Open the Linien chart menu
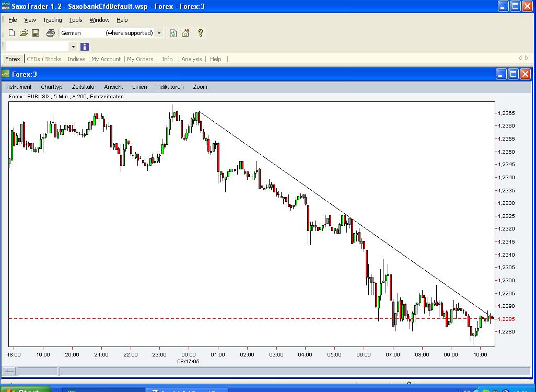This screenshot has width=536, height=392. (139, 87)
